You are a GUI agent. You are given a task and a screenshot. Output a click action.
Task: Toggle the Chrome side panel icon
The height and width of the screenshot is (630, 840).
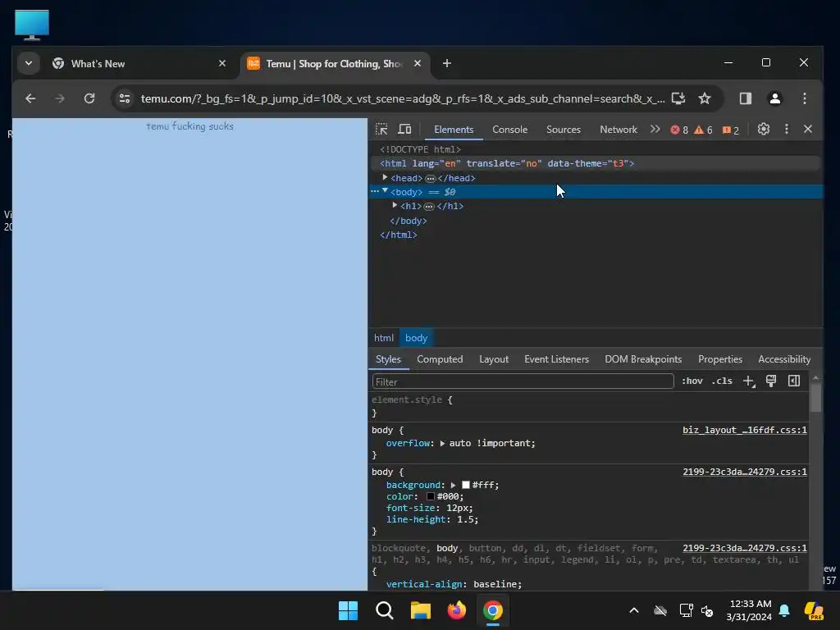[x=745, y=98]
